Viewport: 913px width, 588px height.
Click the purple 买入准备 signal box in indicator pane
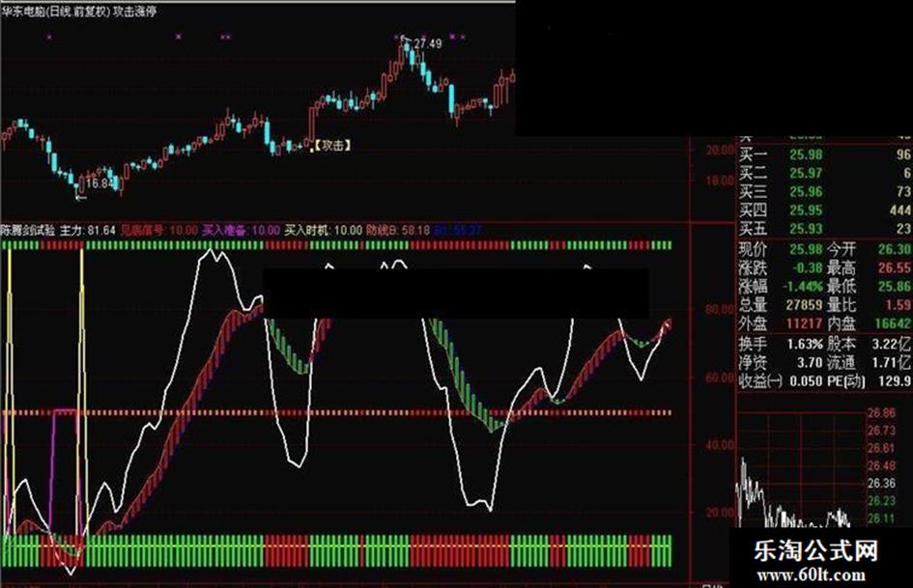coord(64,473)
